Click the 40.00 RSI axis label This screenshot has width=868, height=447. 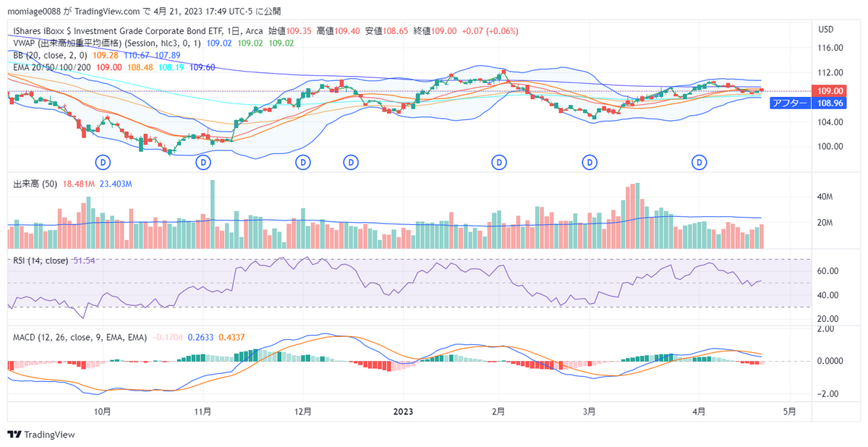(827, 295)
